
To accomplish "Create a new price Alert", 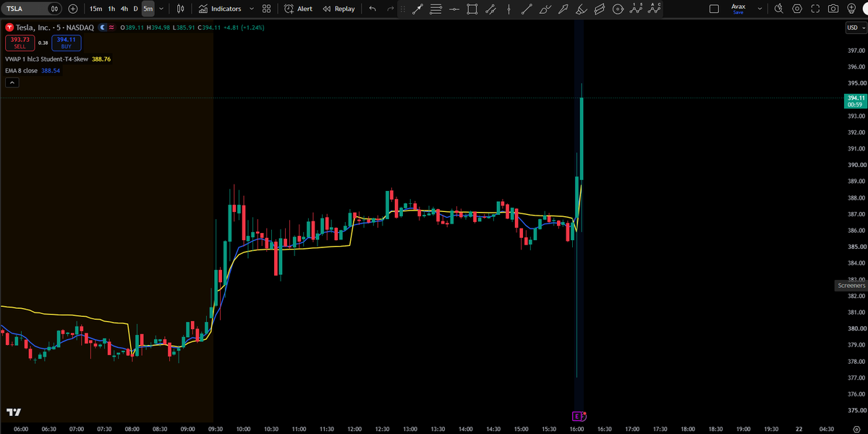I will [299, 9].
